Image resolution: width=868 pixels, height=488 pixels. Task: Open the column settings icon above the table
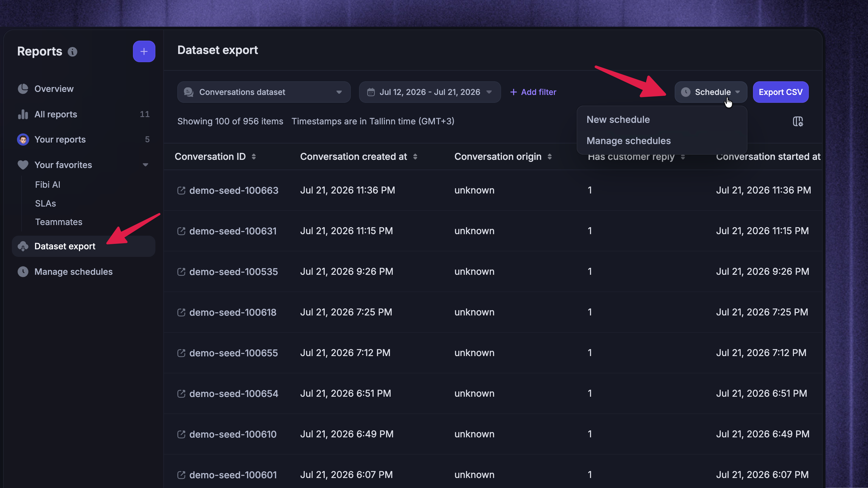[x=798, y=121]
